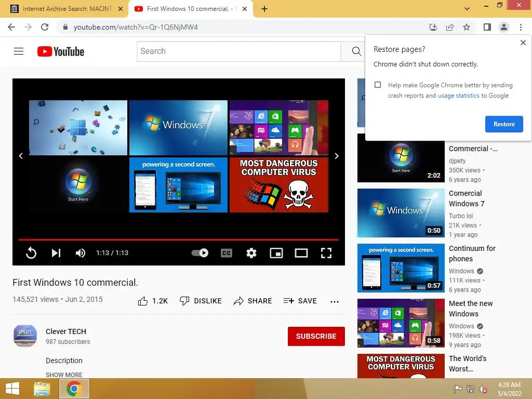Focus the YouTube search field
The image size is (532, 399).
pos(238,51)
